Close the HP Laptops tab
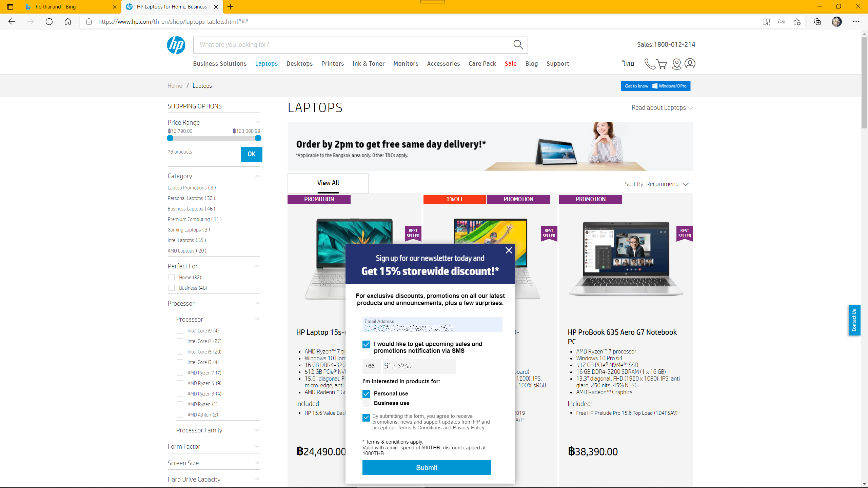The image size is (868, 488). coord(216,7)
